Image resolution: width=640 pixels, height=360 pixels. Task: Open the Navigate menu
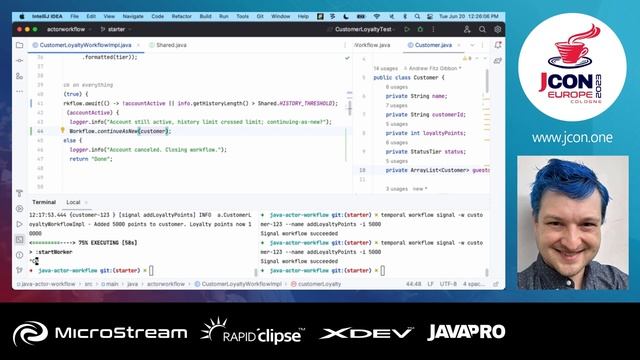coord(133,16)
